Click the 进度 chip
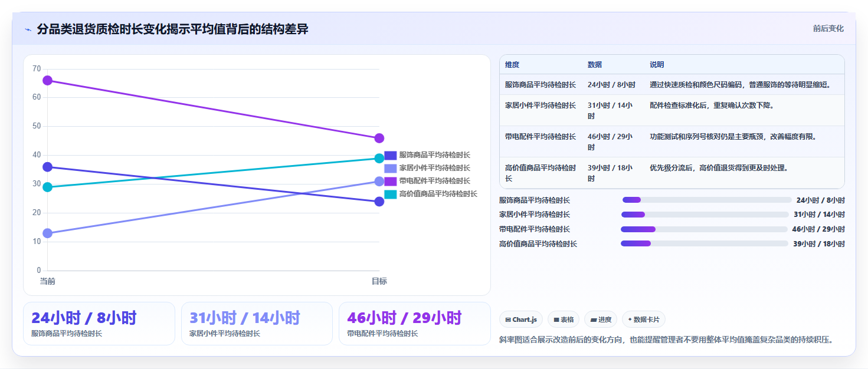The image size is (868, 369). coord(601,319)
